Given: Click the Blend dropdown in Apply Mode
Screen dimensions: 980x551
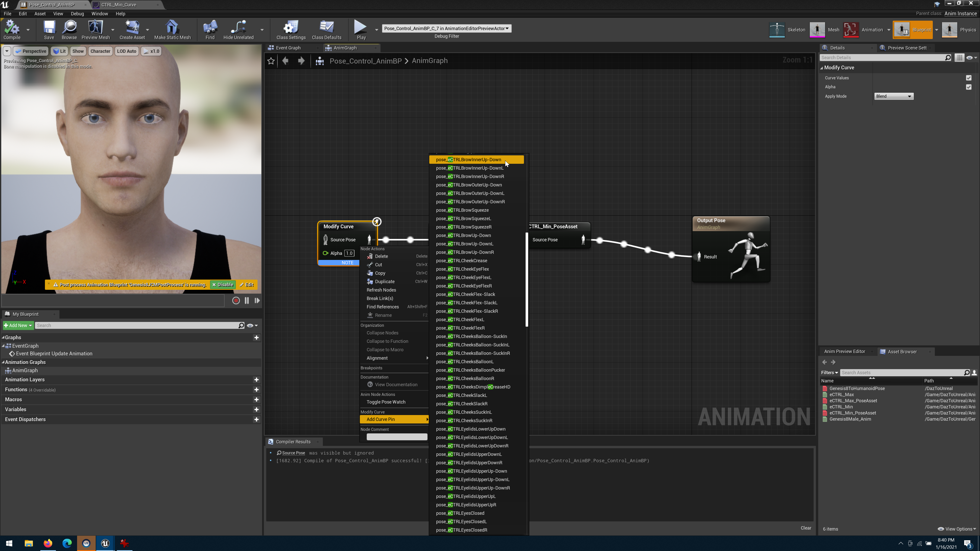Looking at the screenshot, I should [893, 96].
